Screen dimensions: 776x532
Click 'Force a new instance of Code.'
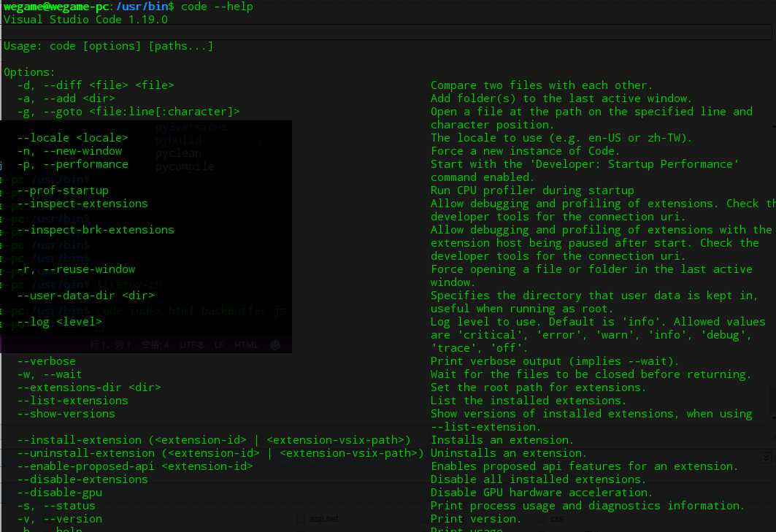click(x=525, y=151)
